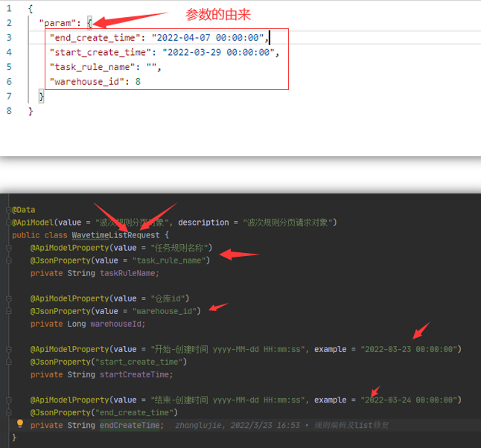This screenshot has width=481, height=448.
Task: Click the "end_create_time" key in the JSON editor
Action: [x=95, y=38]
